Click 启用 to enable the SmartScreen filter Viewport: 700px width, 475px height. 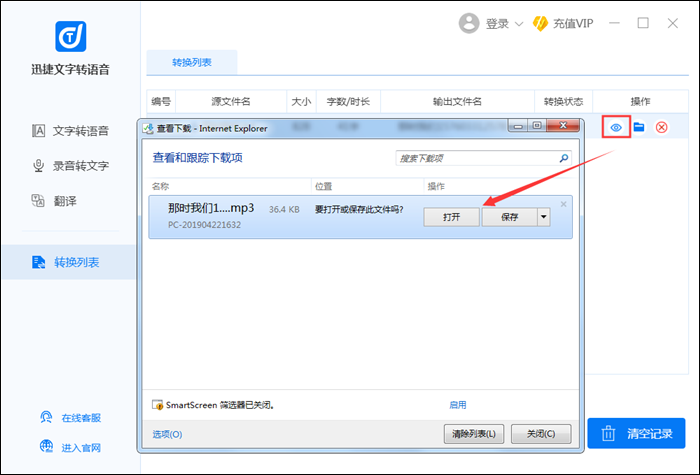[458, 405]
